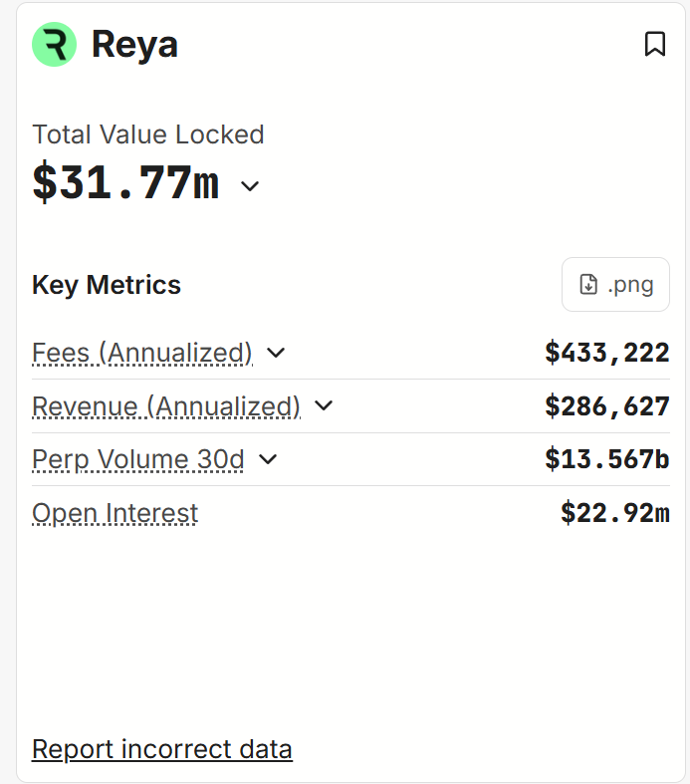
Task: Click the green Reya logo icon
Action: (54, 45)
